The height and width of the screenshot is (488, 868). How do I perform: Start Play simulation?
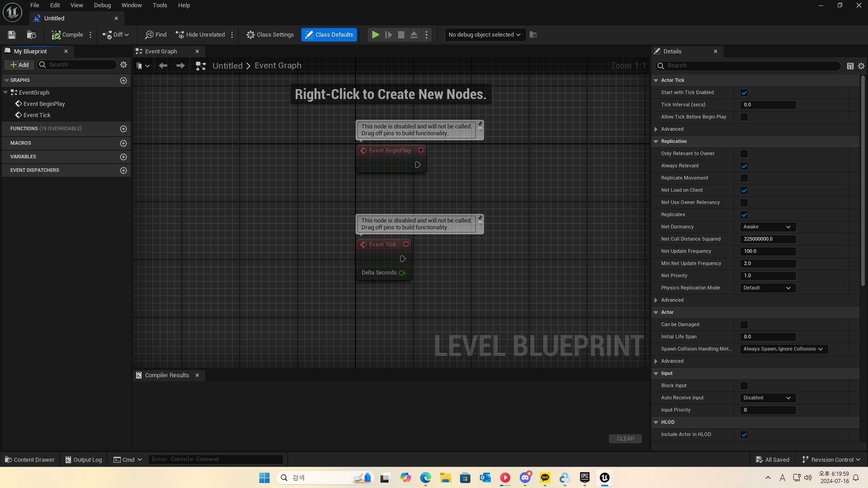pyautogui.click(x=375, y=35)
